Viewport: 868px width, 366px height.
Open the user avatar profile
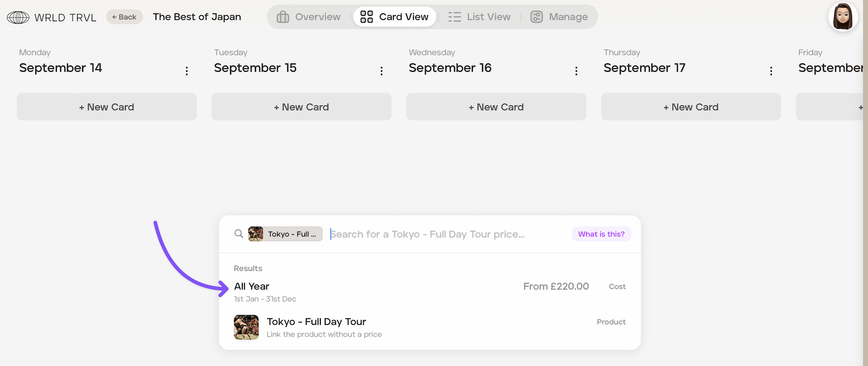click(x=842, y=17)
